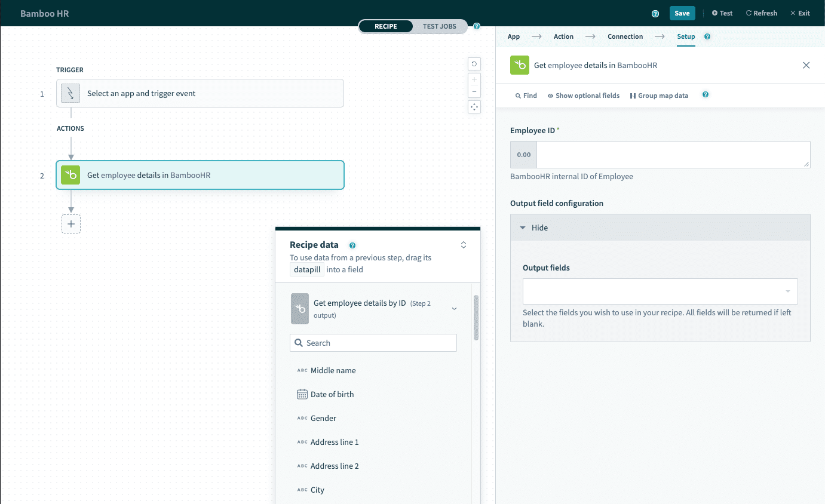
Task: Toggle Show optional fields
Action: point(583,95)
